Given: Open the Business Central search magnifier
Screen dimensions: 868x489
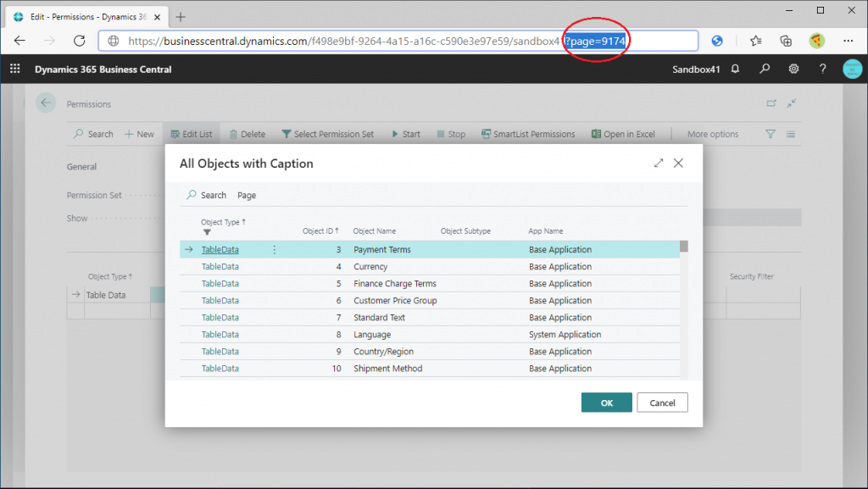Looking at the screenshot, I should tap(765, 69).
